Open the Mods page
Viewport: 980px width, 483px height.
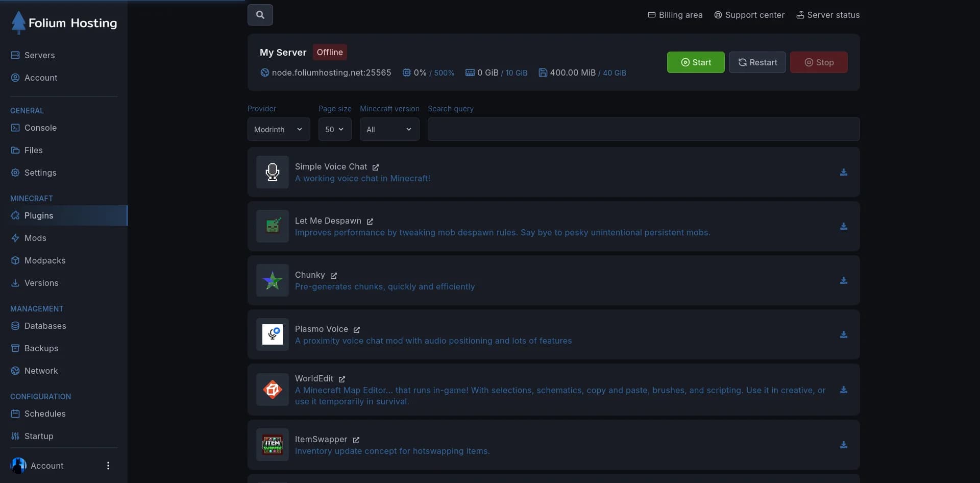pyautogui.click(x=64, y=238)
